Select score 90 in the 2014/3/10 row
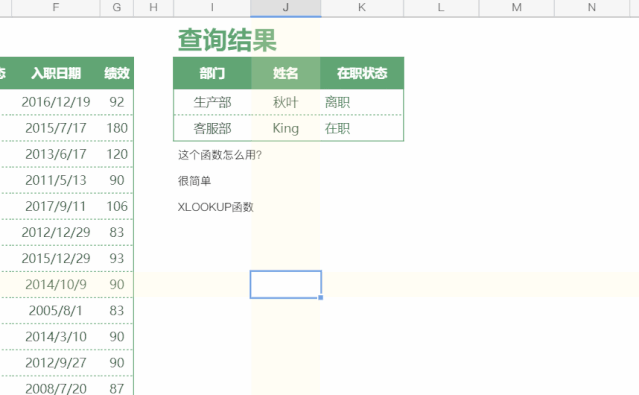 pos(117,337)
